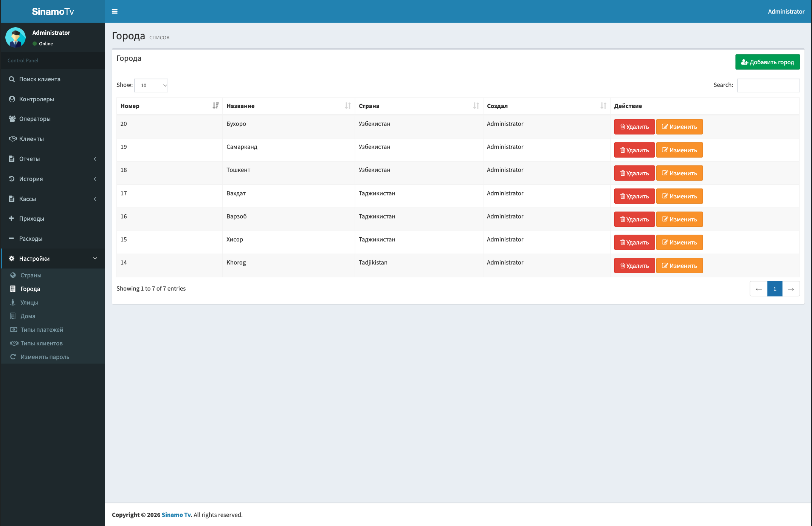Edit the Вахдат city row
Image resolution: width=812 pixels, height=526 pixels.
[x=679, y=196]
